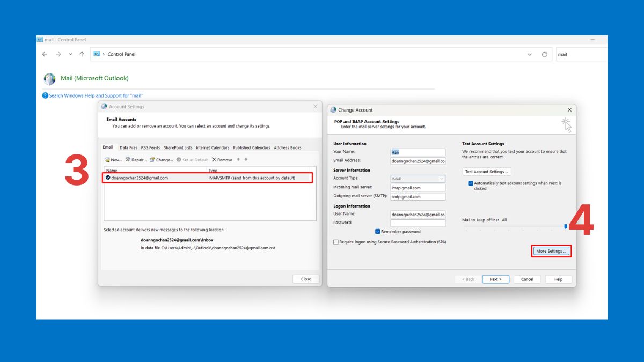Screen dimensions: 644x362
Task: Click the Outgoing mail server (SMTP) field
Action: point(418,196)
